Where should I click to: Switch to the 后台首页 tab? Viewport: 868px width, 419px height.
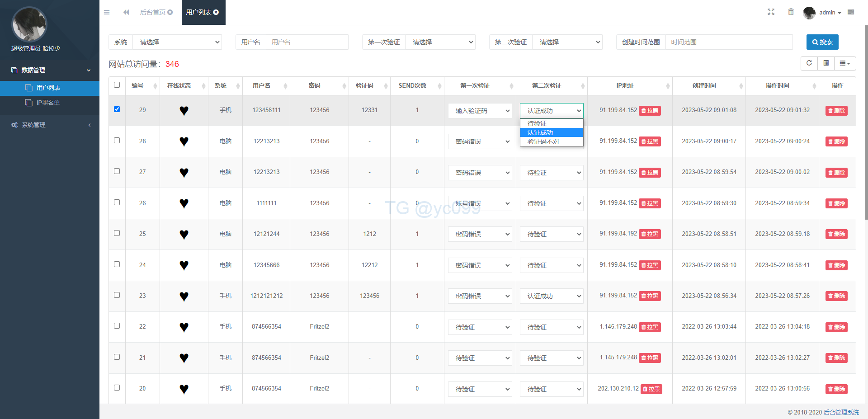click(152, 12)
